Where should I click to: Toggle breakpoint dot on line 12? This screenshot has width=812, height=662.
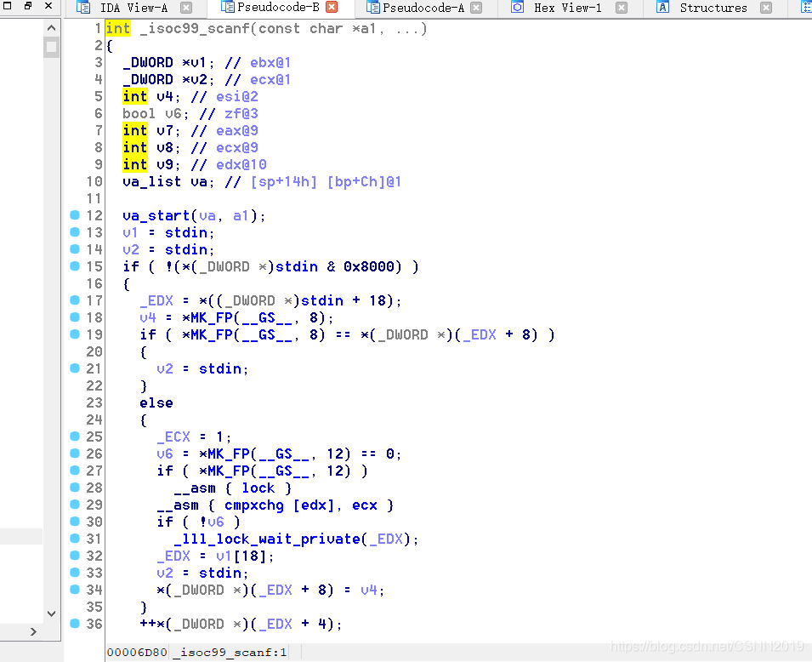tap(75, 215)
